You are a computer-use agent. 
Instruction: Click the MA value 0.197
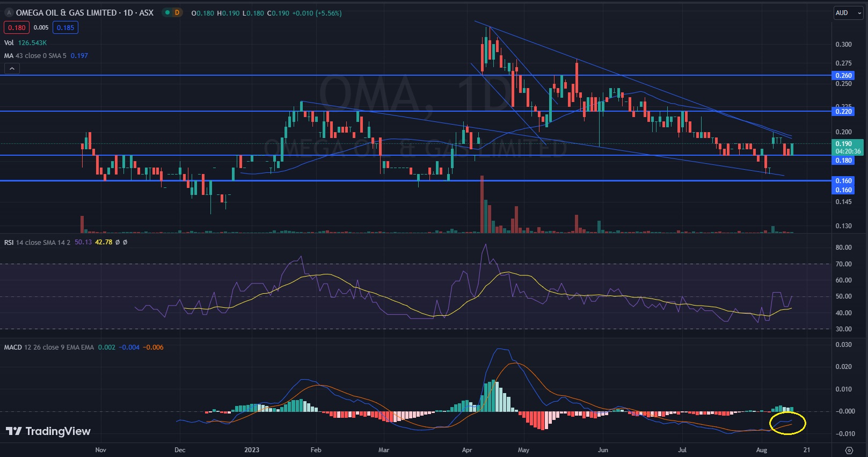(79, 55)
